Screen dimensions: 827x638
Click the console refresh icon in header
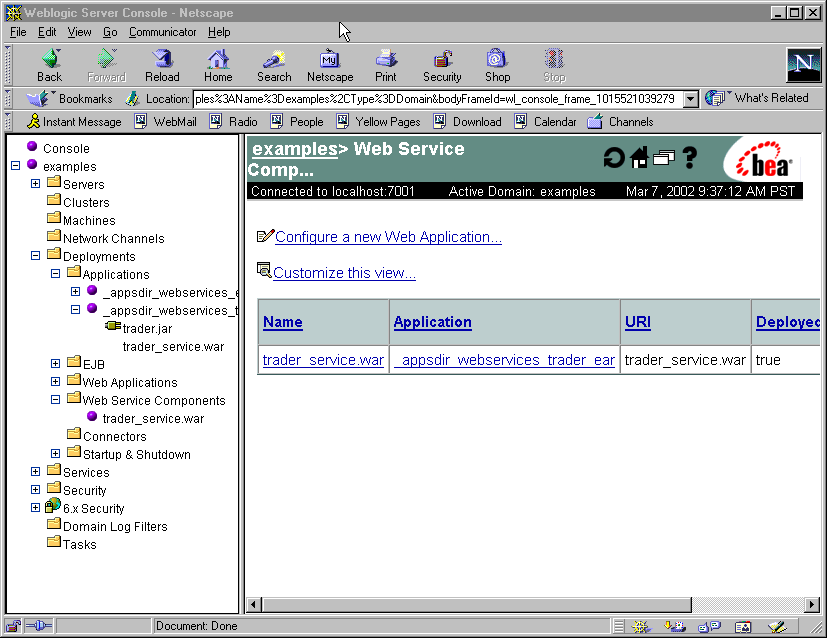click(614, 158)
